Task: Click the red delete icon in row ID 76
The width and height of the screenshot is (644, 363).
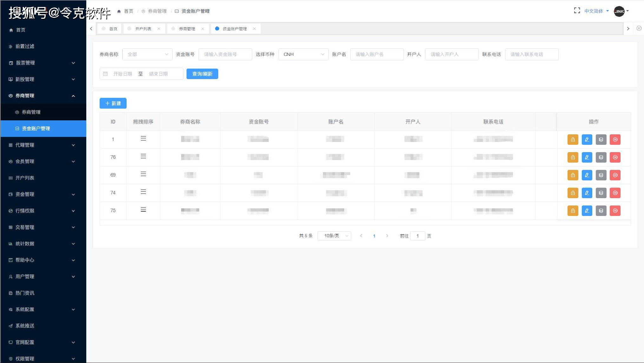Action: coord(615,157)
